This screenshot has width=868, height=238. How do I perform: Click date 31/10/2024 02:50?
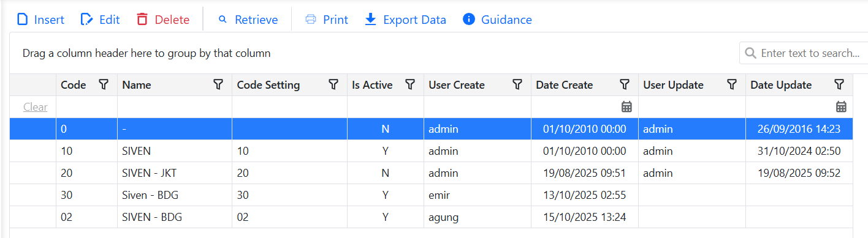pos(799,151)
